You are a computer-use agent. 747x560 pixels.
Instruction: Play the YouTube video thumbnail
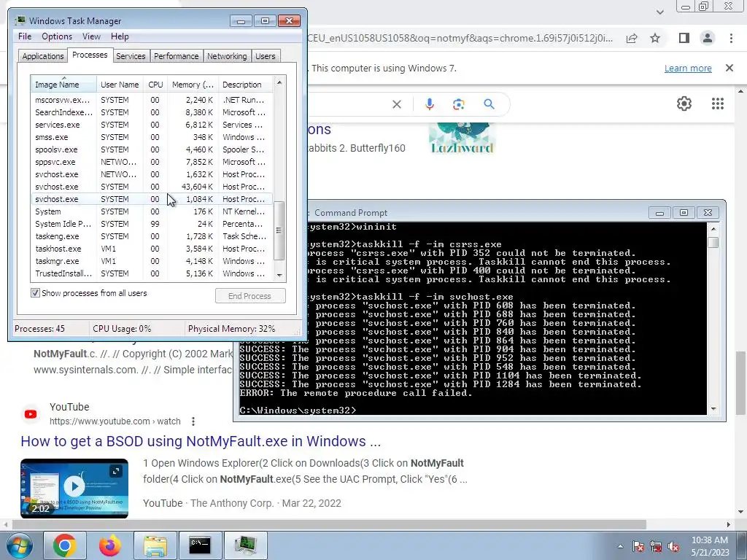[x=74, y=488]
